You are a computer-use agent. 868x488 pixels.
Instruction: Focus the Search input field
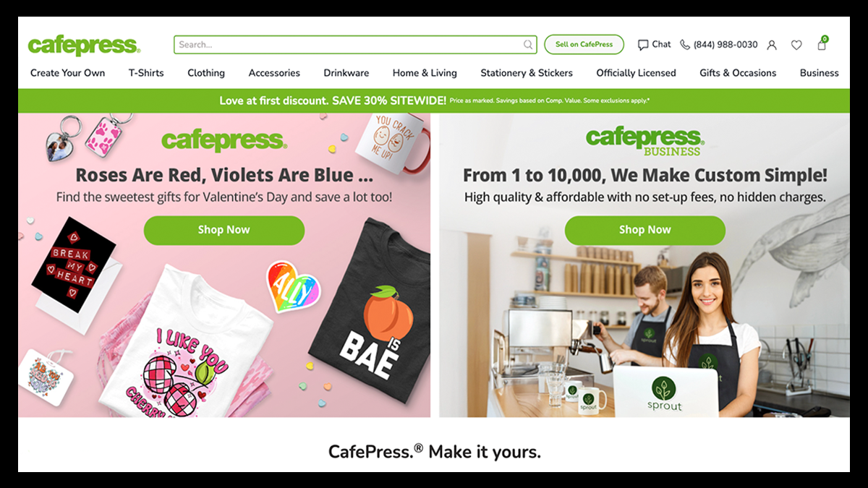[x=355, y=45]
